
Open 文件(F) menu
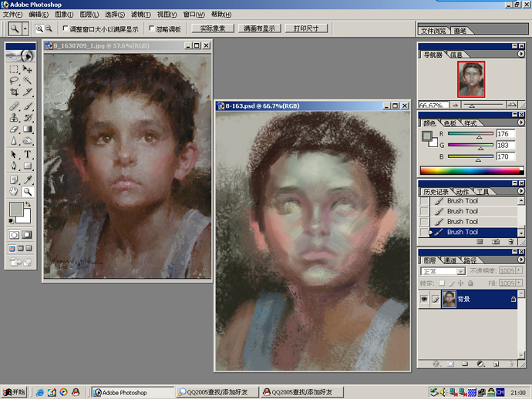coord(12,14)
